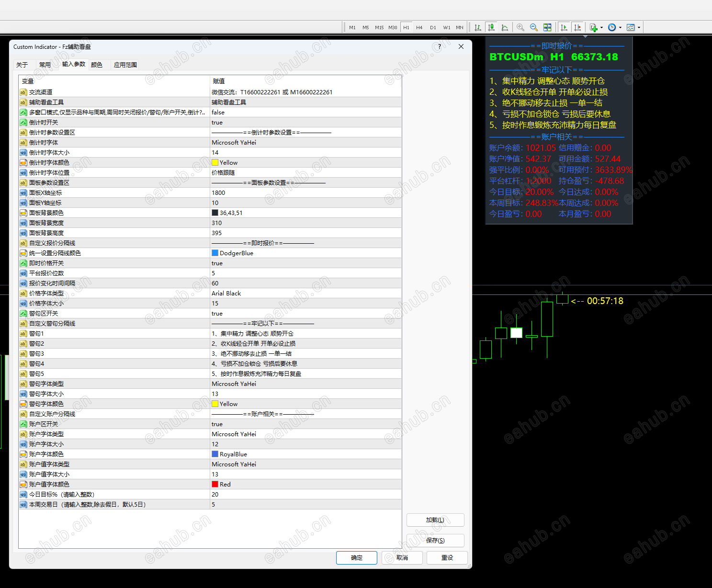Viewport: 712px width, 588px height.
Task: Select M15 timeframe
Action: coord(379,27)
